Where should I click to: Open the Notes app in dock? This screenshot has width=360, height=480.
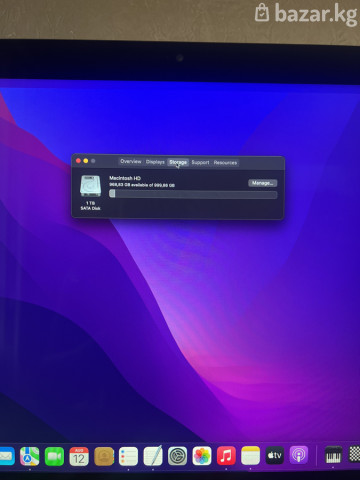click(250, 455)
